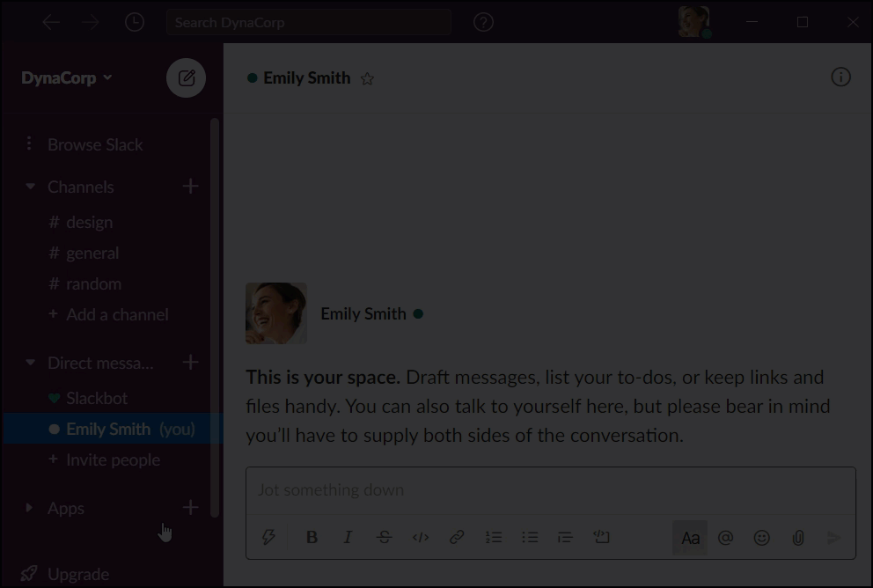Open the help question mark icon

point(483,22)
